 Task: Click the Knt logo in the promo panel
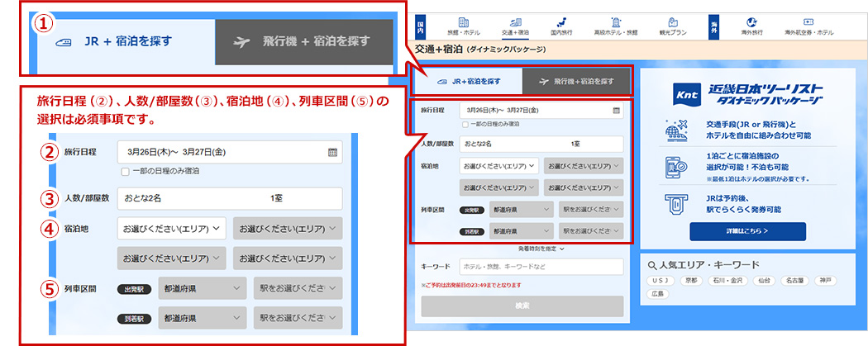[x=686, y=94]
